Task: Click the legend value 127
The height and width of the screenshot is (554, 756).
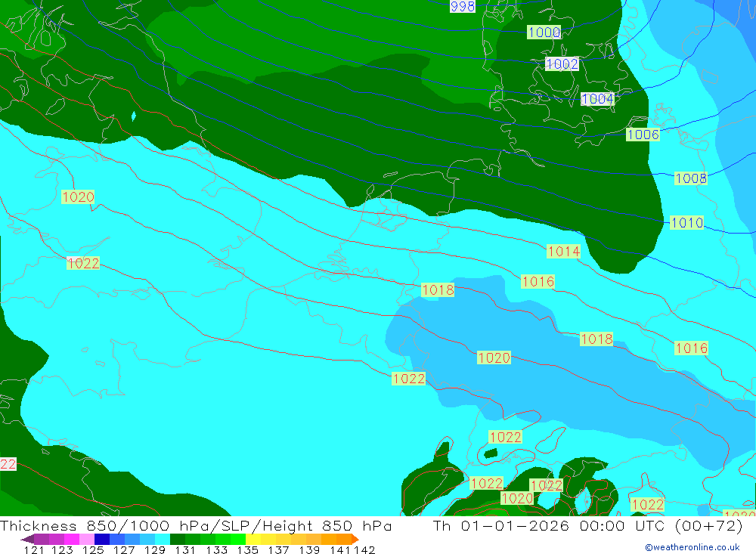Action: coord(123,549)
